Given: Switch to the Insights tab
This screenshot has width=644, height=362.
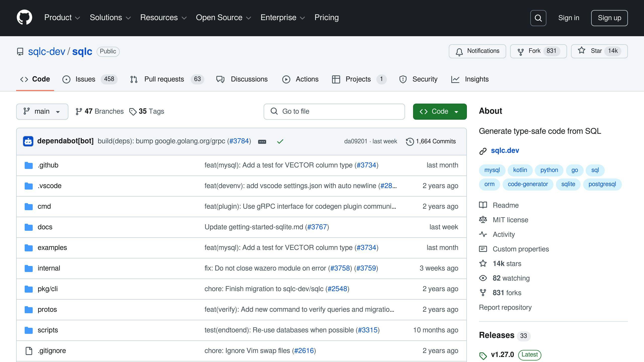Looking at the screenshot, I should point(470,79).
